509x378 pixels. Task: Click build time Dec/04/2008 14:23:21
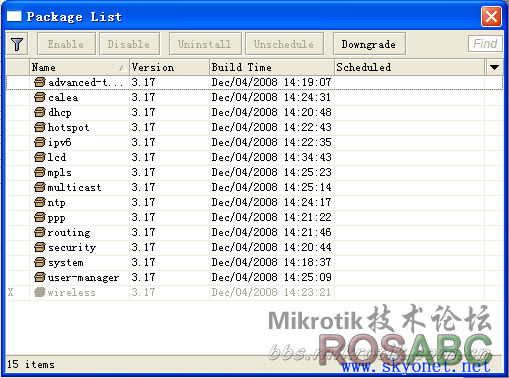click(271, 292)
